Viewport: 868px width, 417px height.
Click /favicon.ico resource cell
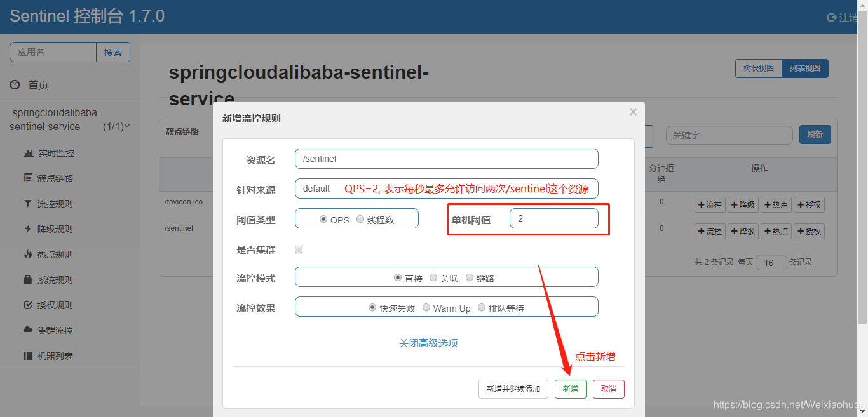pos(184,201)
